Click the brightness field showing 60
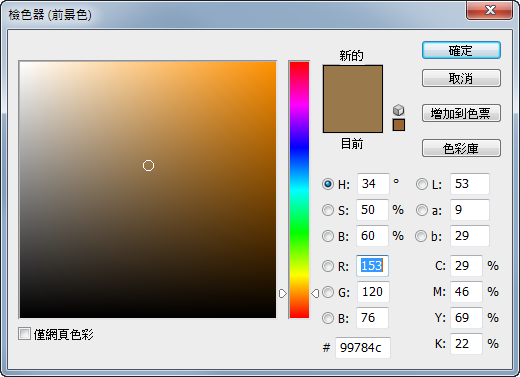The height and width of the screenshot is (377, 520). pos(372,236)
